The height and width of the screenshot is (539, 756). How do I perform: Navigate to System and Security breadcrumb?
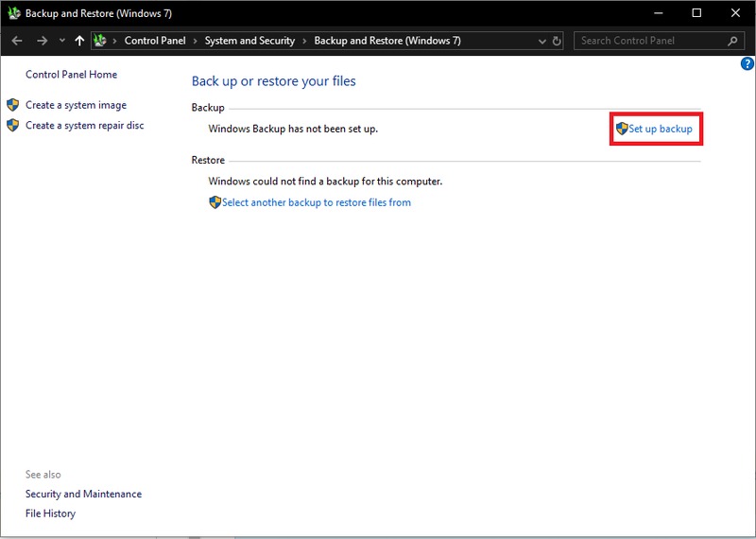pyautogui.click(x=249, y=41)
